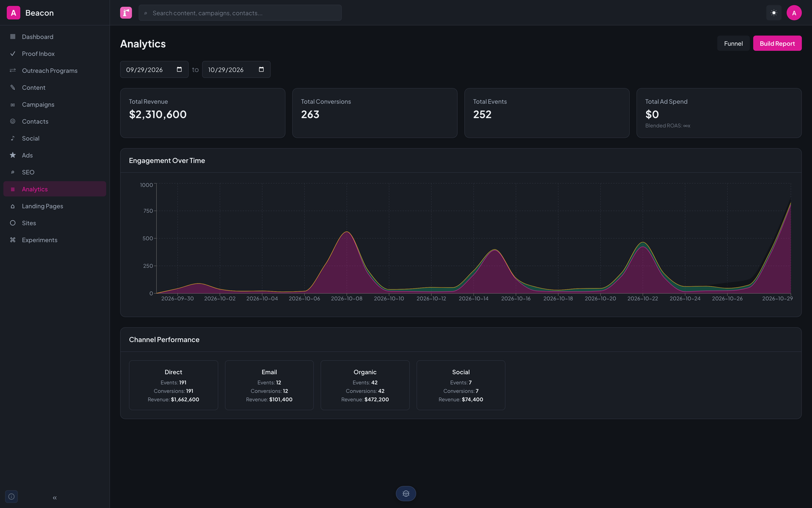The height and width of the screenshot is (508, 812).
Task: Click the Total Events value 252
Action: (482, 115)
